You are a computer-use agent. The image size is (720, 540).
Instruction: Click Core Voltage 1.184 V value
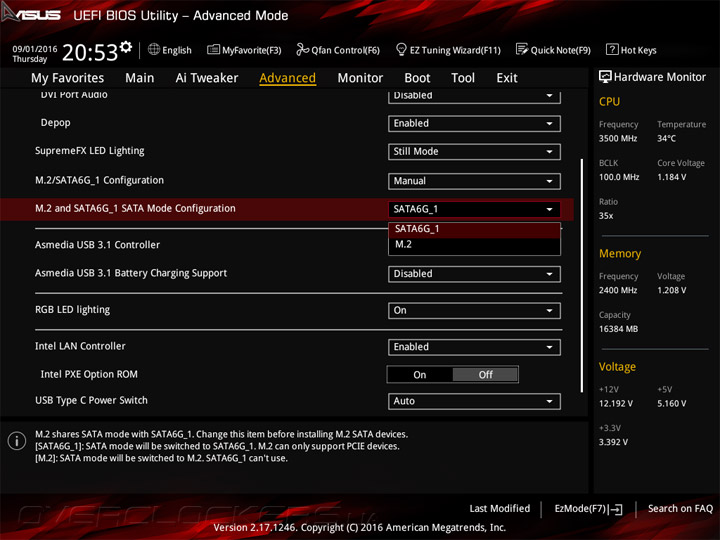[671, 177]
